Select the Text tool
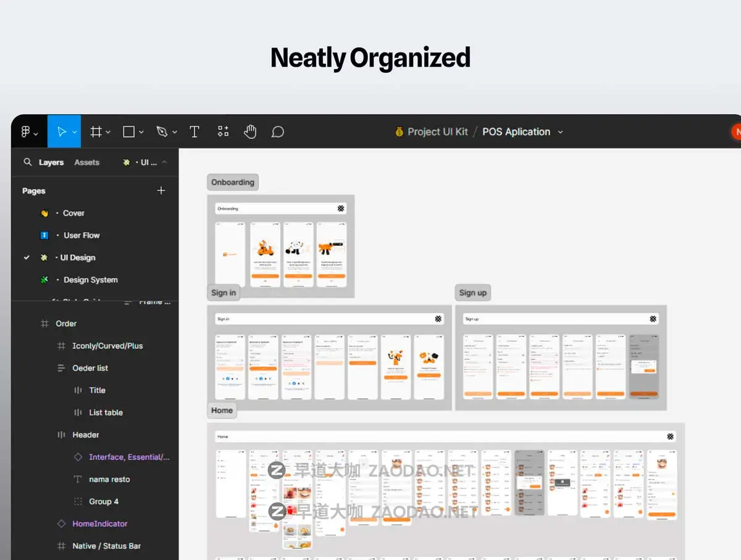This screenshot has width=741, height=560. pos(194,132)
